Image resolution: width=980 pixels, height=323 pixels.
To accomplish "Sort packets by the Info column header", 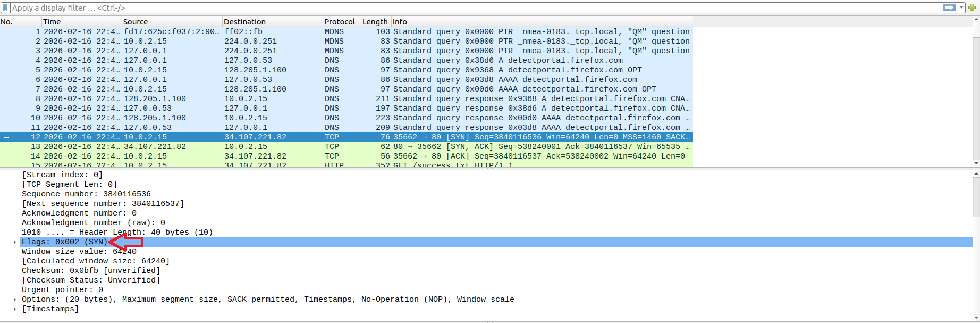I will point(542,22).
